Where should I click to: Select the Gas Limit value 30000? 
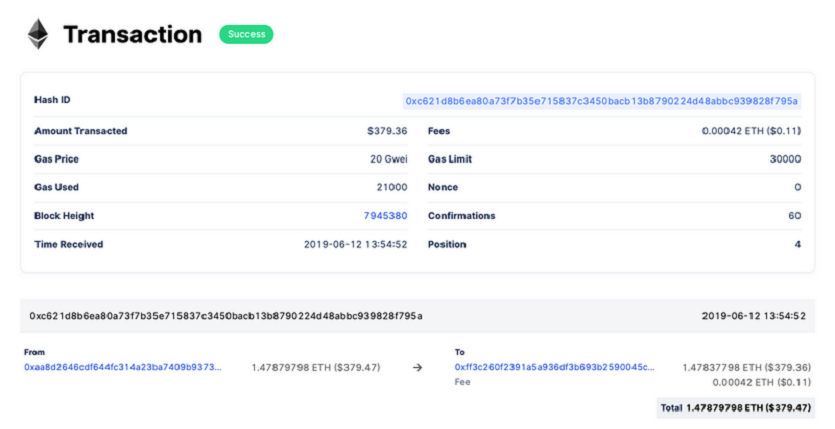click(x=785, y=159)
